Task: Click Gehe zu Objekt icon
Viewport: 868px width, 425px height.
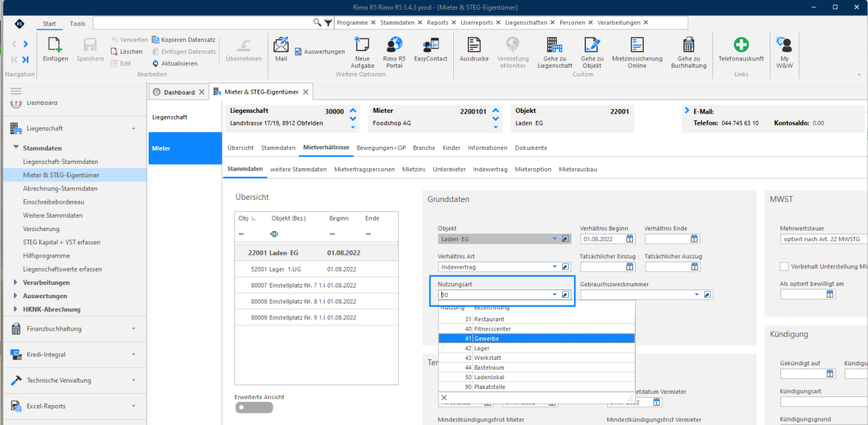Action: 592,52
